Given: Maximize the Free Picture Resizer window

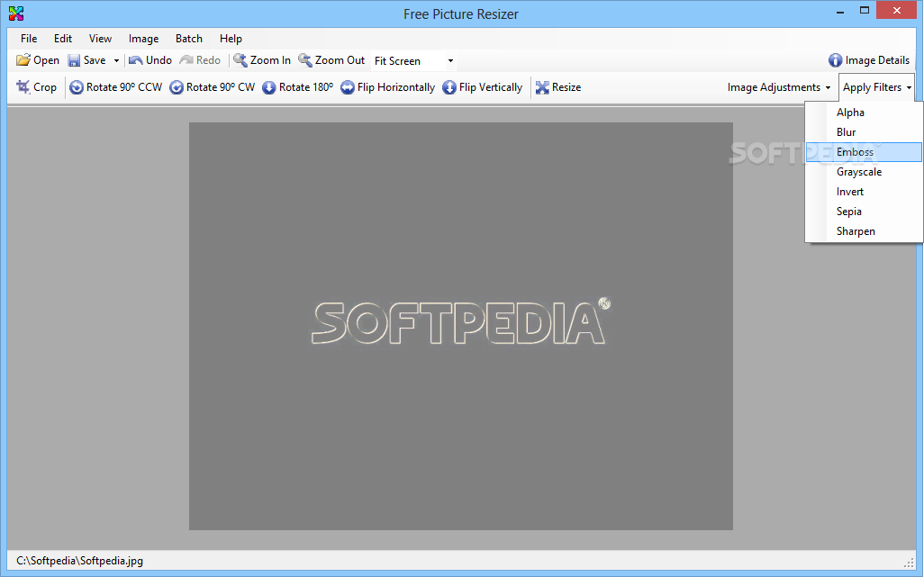Looking at the screenshot, I should pos(865,11).
